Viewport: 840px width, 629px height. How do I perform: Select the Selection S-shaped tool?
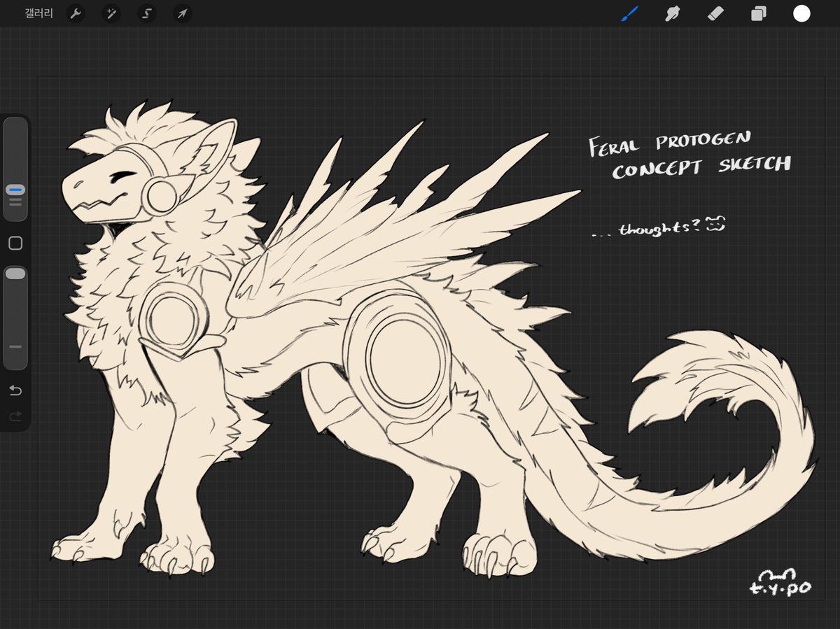146,13
